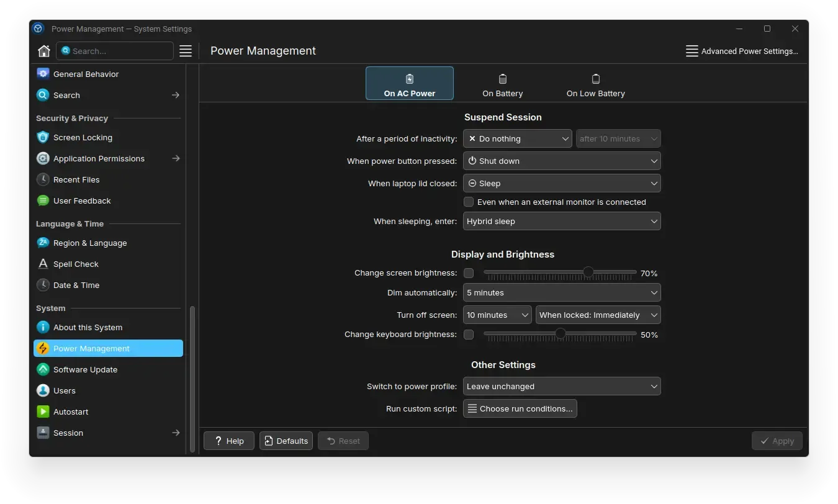Click the Recent Files clock icon
The width and height of the screenshot is (838, 504).
43,179
